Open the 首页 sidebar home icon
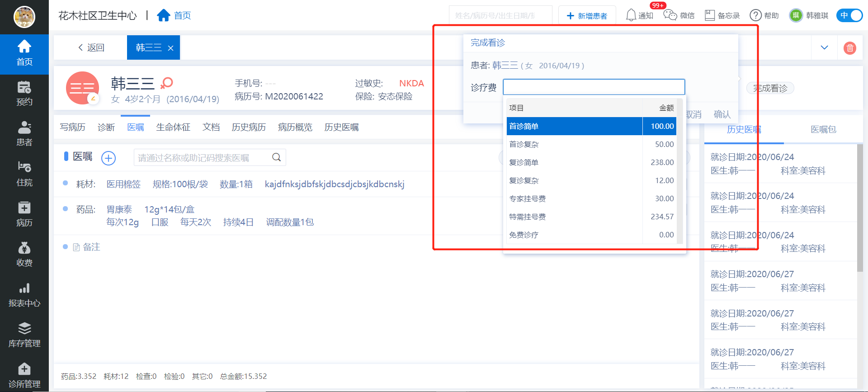The height and width of the screenshot is (392, 868). pyautogui.click(x=24, y=54)
